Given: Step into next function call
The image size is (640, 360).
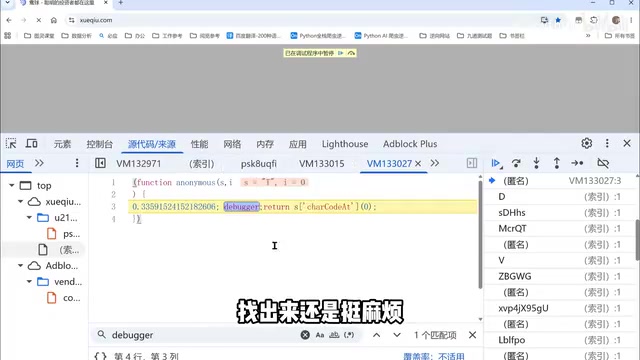Looking at the screenshot, I should click(536, 163).
